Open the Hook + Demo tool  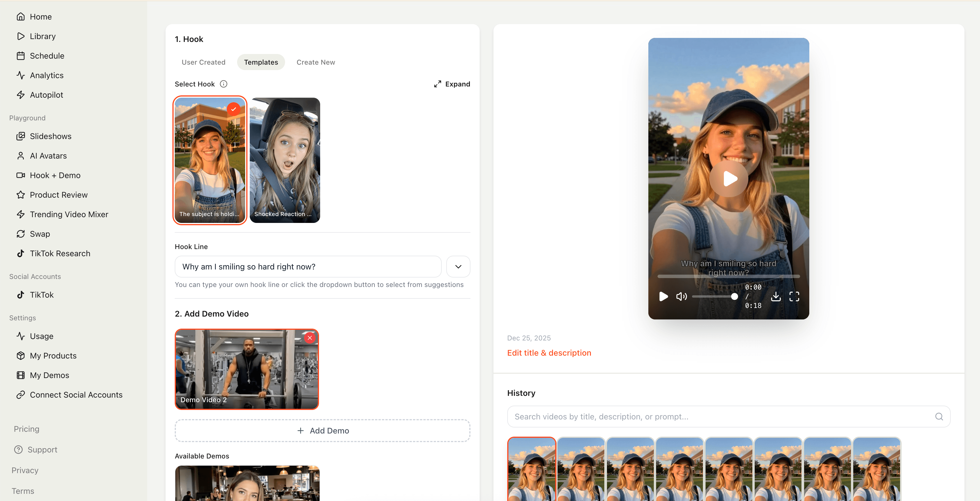(55, 175)
